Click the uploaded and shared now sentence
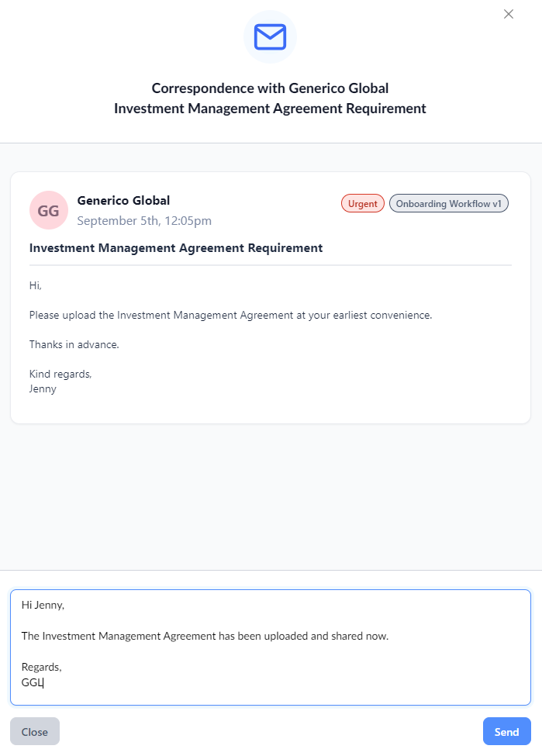 point(205,636)
